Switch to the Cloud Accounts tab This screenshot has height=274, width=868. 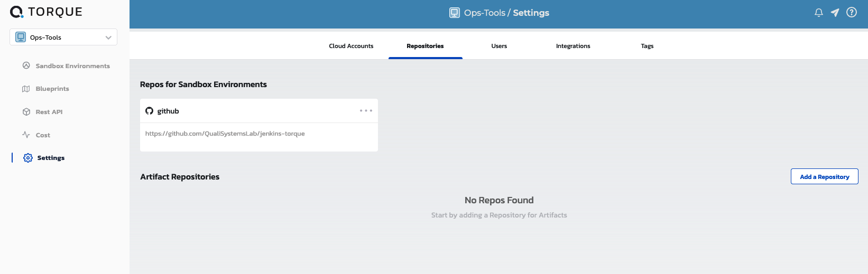pos(351,46)
